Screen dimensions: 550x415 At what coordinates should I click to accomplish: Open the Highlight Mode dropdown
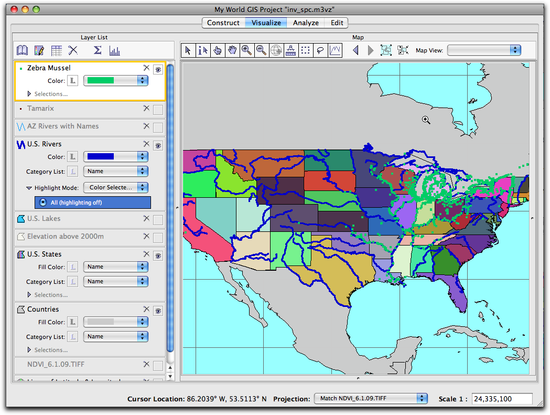tap(116, 187)
